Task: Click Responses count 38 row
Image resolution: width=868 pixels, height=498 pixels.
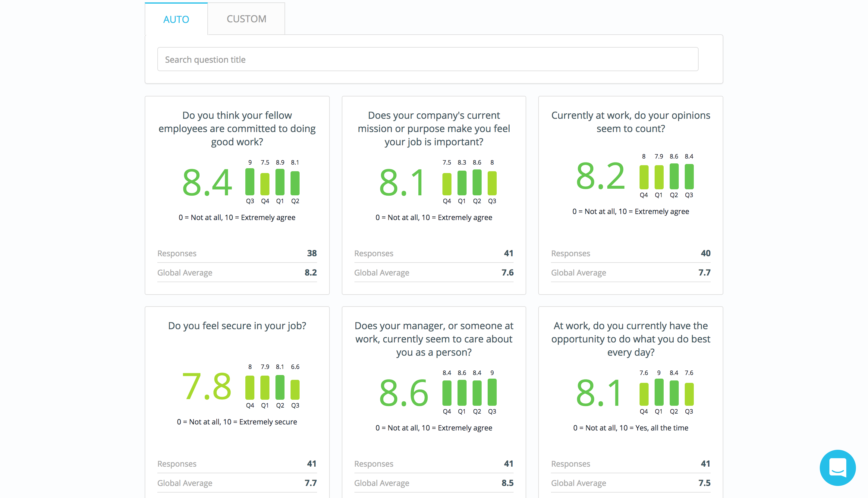Action: click(x=237, y=254)
